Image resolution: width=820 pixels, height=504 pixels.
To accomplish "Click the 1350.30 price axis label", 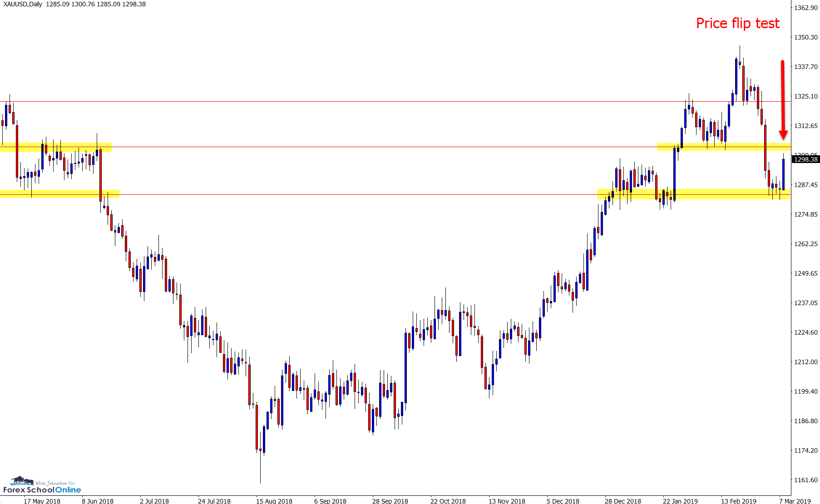I will pyautogui.click(x=805, y=37).
